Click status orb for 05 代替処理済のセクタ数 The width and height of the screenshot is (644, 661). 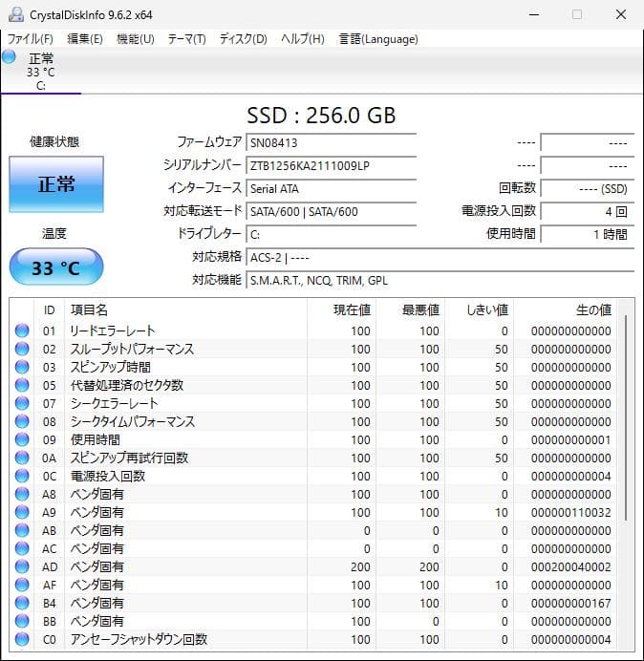pyautogui.click(x=22, y=385)
